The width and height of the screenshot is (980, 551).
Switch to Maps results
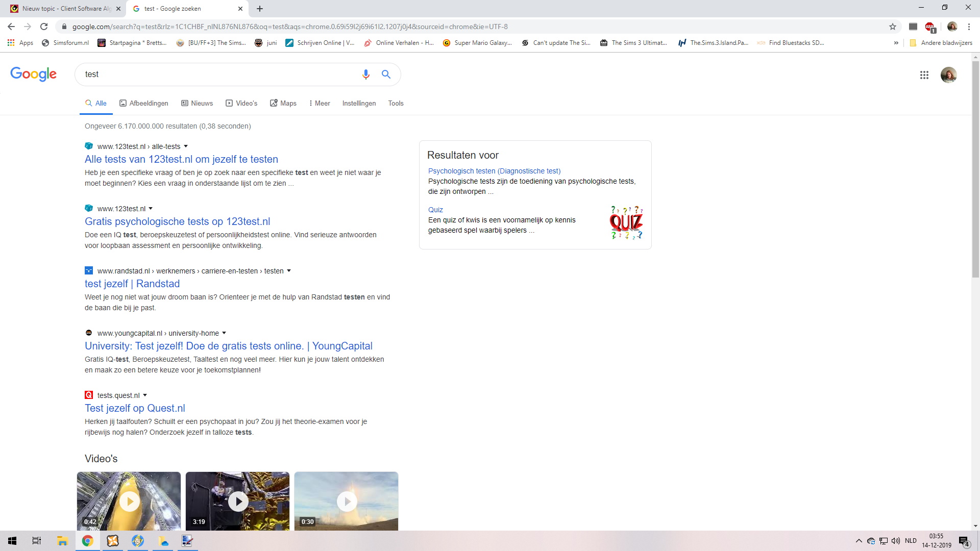click(283, 103)
